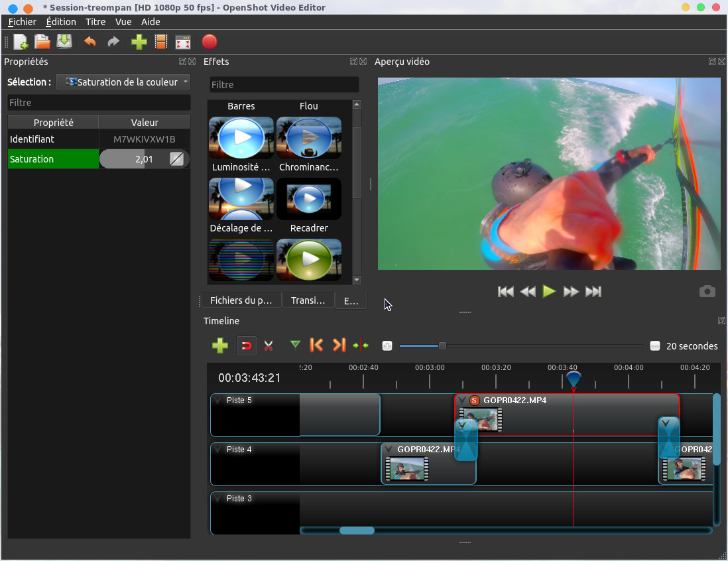Toggle timeline snapping with the magnet icon
Image resolution: width=728 pixels, height=561 pixels.
246,345
